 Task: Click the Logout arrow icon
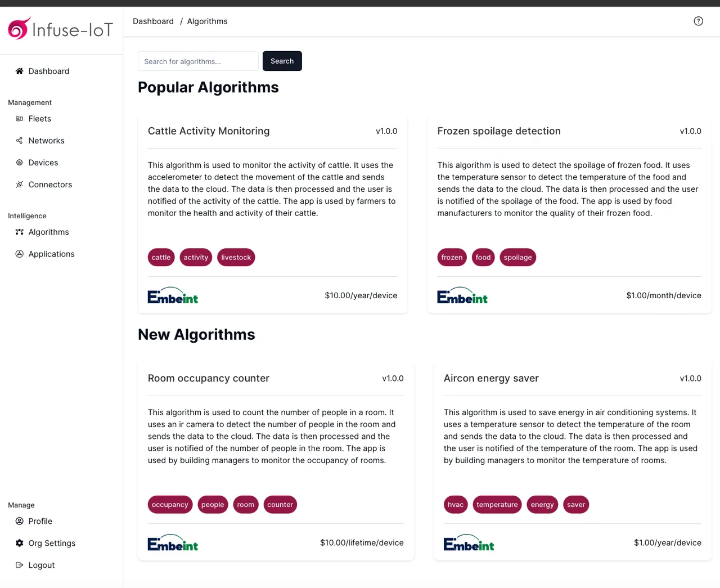click(19, 565)
